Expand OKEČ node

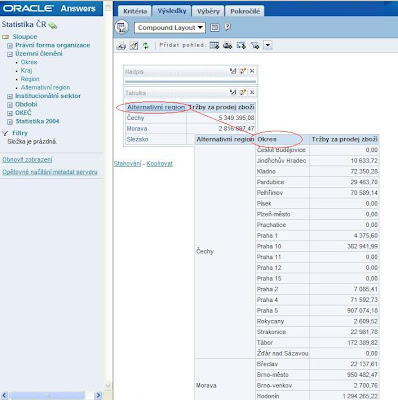pos(10,113)
